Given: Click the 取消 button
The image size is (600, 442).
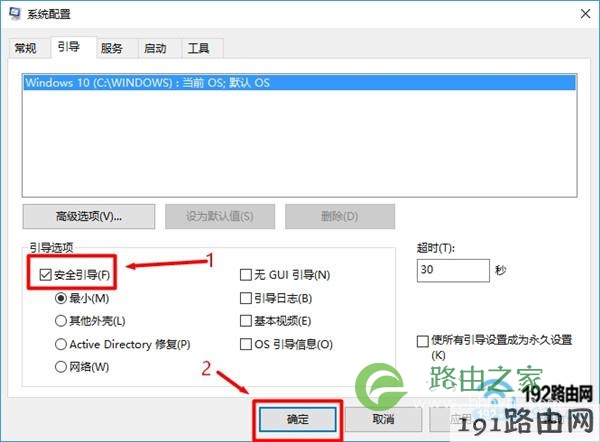Looking at the screenshot, I should point(383,419).
